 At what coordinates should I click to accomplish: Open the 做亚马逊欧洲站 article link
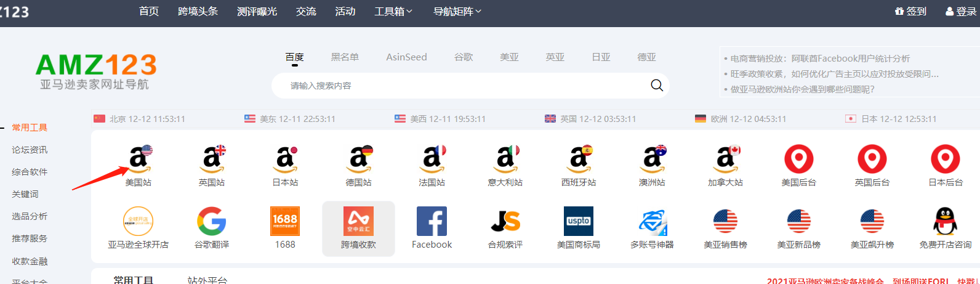click(x=802, y=89)
